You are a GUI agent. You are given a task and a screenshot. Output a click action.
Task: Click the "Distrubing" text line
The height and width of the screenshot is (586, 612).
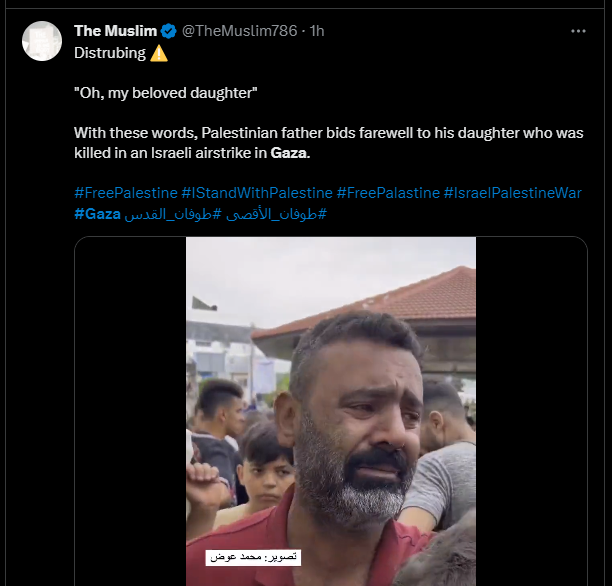coord(110,53)
